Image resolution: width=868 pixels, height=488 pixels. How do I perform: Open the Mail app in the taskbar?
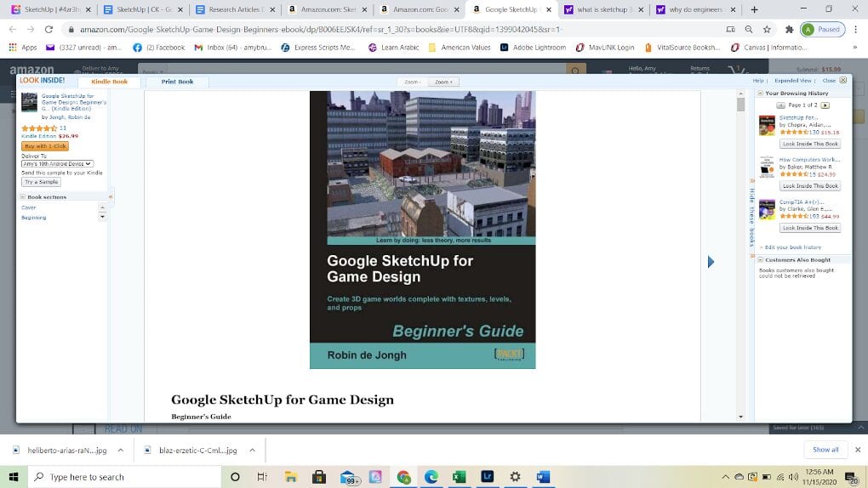[x=348, y=477]
